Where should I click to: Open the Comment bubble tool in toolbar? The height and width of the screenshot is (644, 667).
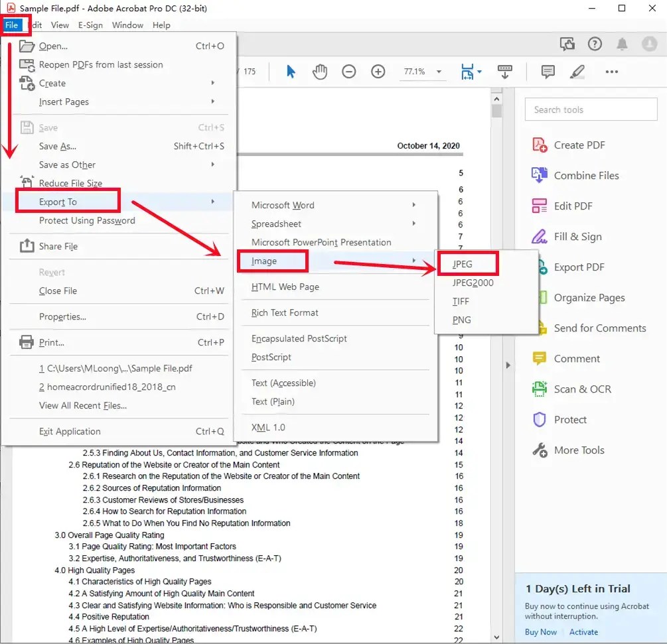click(548, 71)
